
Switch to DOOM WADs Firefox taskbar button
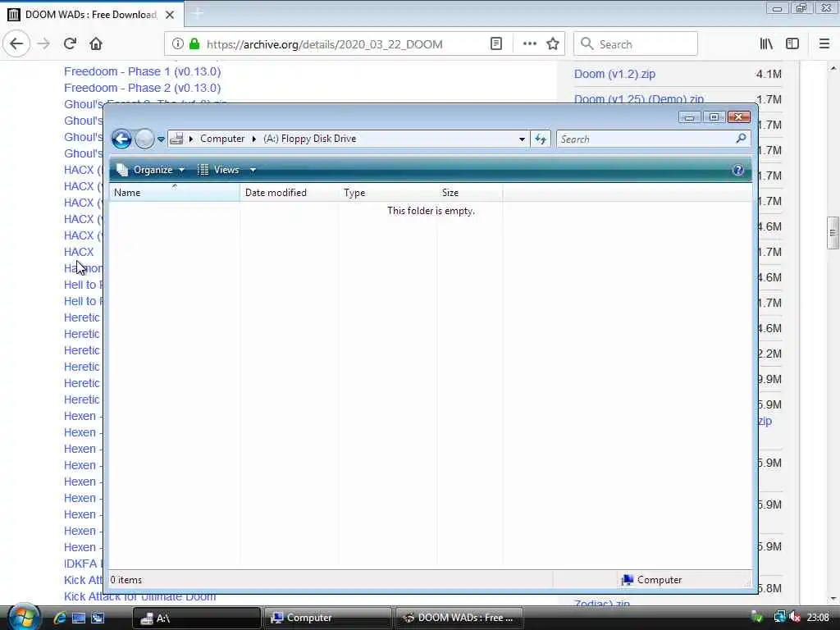pos(459,618)
